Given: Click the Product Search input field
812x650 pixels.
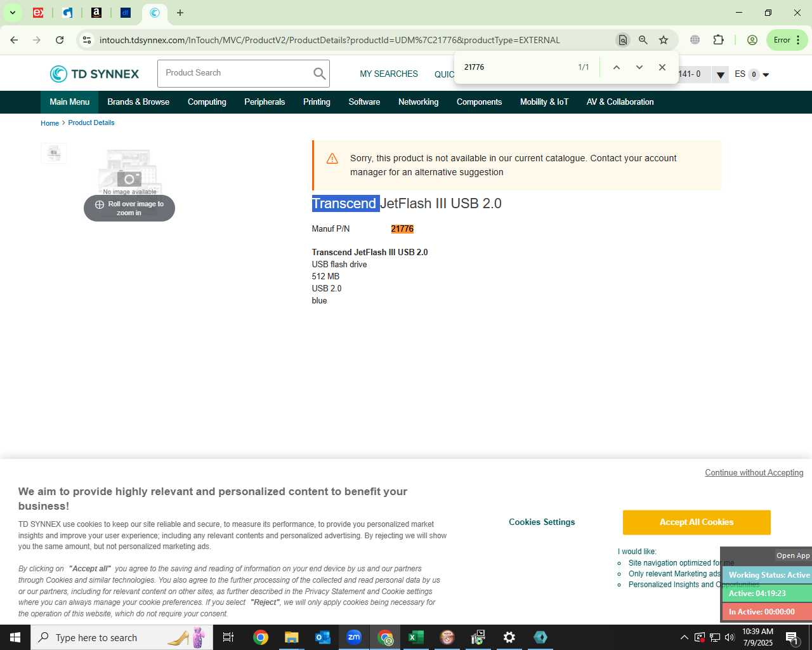Looking at the screenshot, I should pos(235,74).
